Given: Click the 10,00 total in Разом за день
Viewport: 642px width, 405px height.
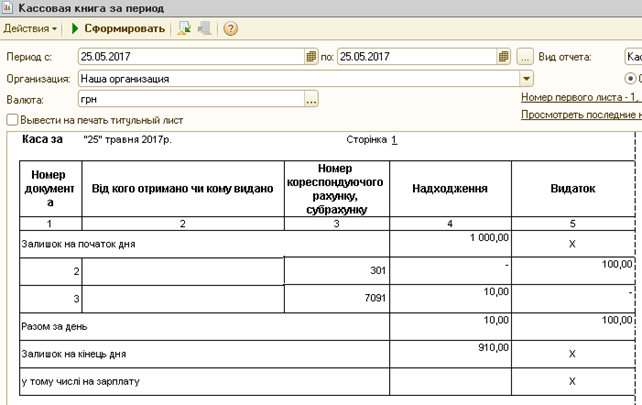Looking at the screenshot, I should [x=450, y=326].
